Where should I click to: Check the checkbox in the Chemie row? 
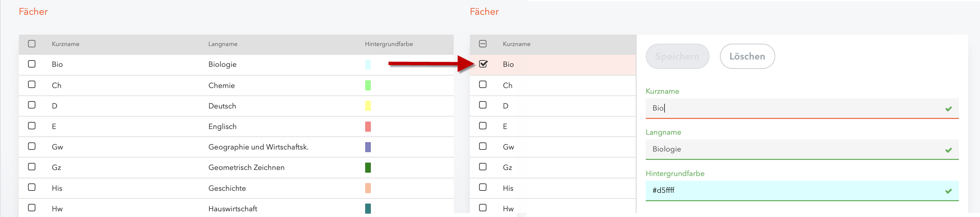[32, 85]
